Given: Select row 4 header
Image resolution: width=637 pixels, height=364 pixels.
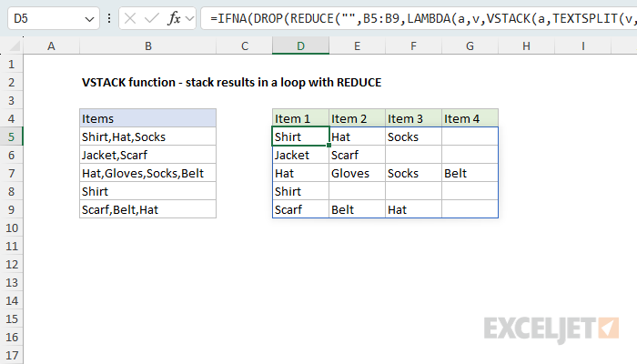Looking at the screenshot, I should [11, 118].
